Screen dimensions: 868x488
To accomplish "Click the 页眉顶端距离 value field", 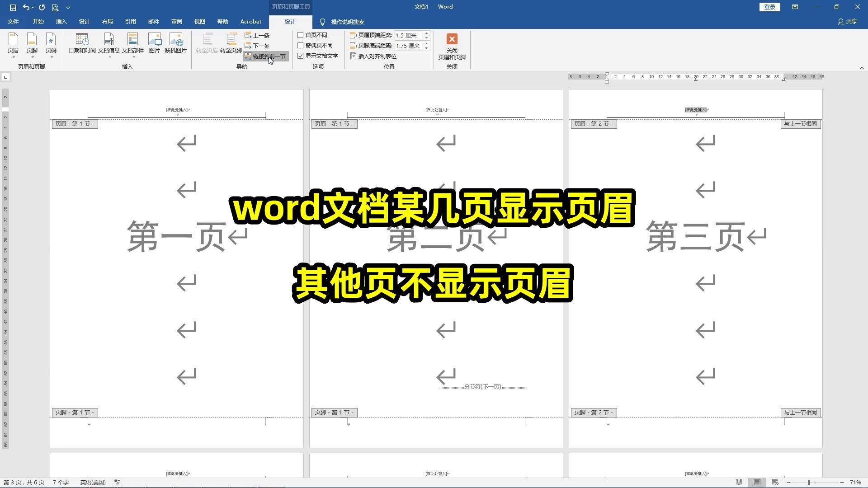I will 408,35.
